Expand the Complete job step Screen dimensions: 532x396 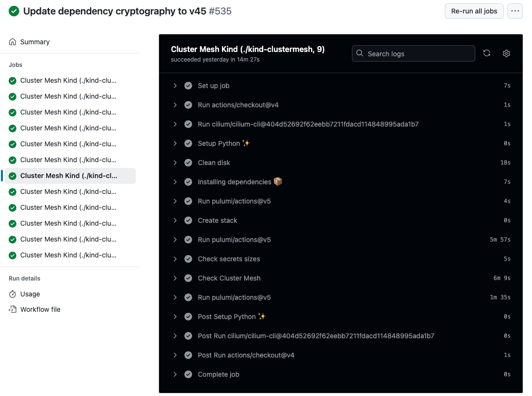[175, 375]
